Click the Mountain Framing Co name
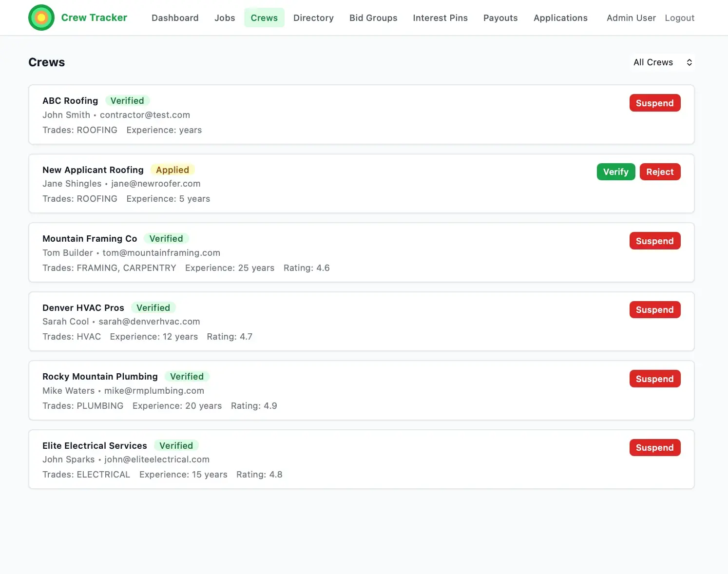 pyautogui.click(x=90, y=239)
